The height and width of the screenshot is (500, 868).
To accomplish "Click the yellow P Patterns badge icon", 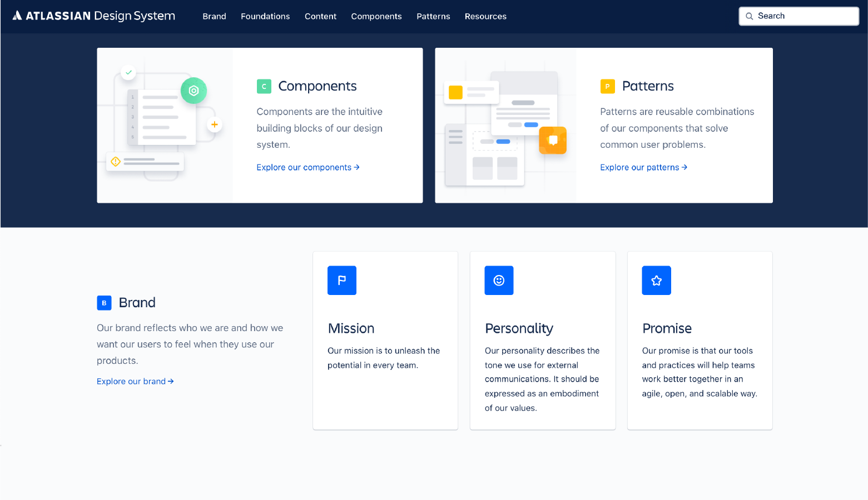I will click(x=607, y=86).
